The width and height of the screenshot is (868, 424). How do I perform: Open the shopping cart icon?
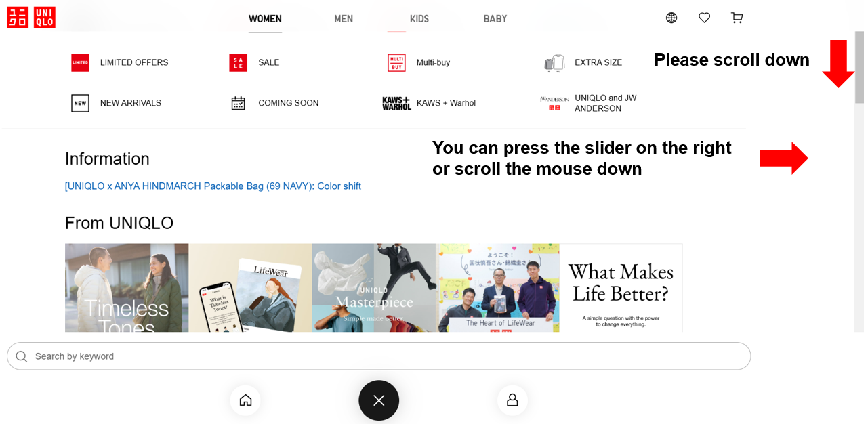tap(737, 18)
